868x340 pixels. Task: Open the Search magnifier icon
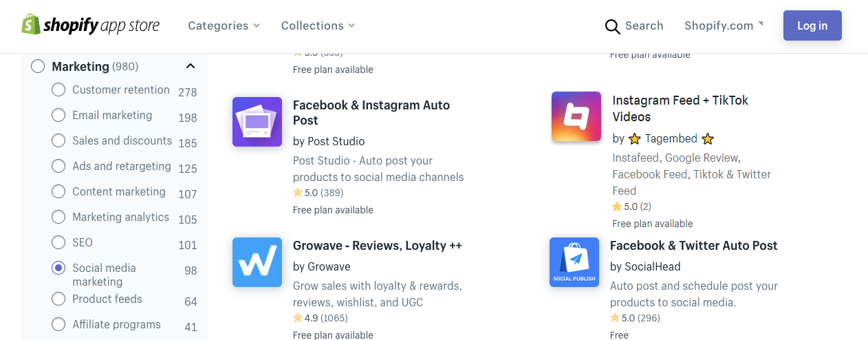[x=612, y=26]
